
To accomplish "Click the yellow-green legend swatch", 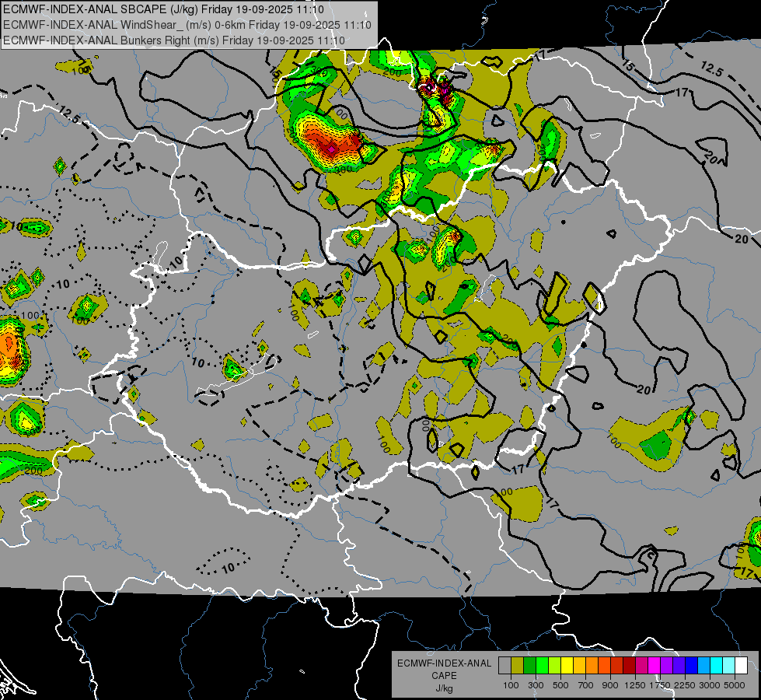I will pyautogui.click(x=555, y=666).
